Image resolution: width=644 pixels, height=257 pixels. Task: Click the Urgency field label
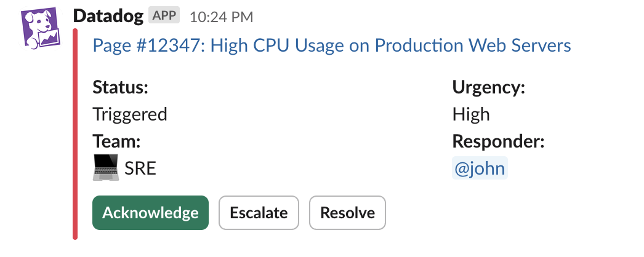point(489,87)
